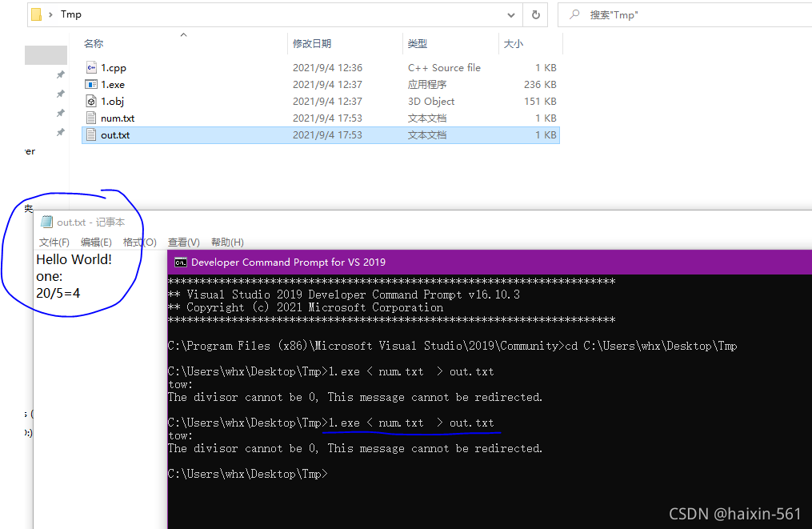Open the 格式(O) menu in Notepad

[x=139, y=242]
